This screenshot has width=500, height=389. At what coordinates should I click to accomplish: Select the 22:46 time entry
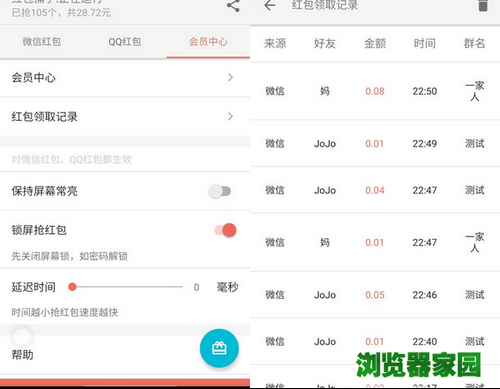point(425,295)
